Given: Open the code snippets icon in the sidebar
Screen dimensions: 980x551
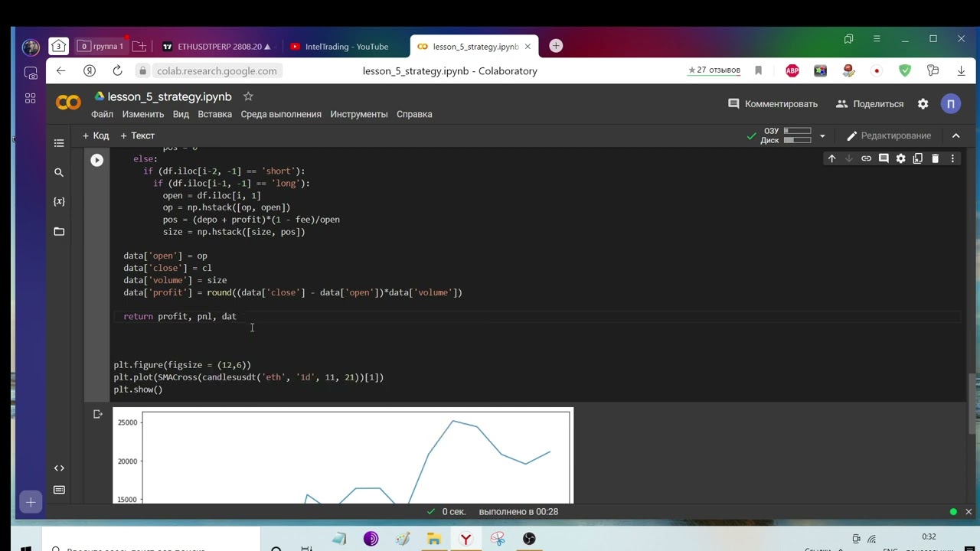Looking at the screenshot, I should 59,468.
